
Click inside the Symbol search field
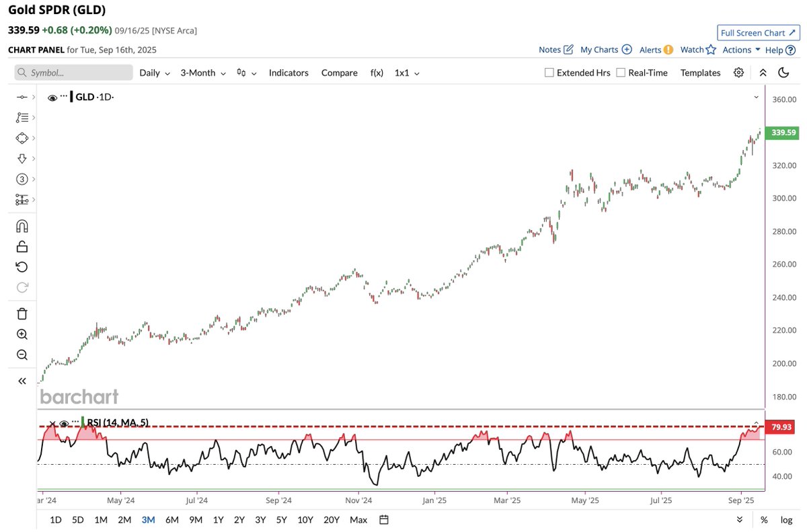pos(74,73)
